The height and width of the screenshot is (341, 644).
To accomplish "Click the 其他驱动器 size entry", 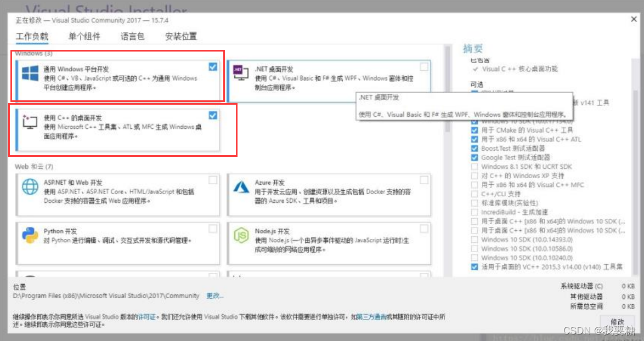I will [x=602, y=296].
